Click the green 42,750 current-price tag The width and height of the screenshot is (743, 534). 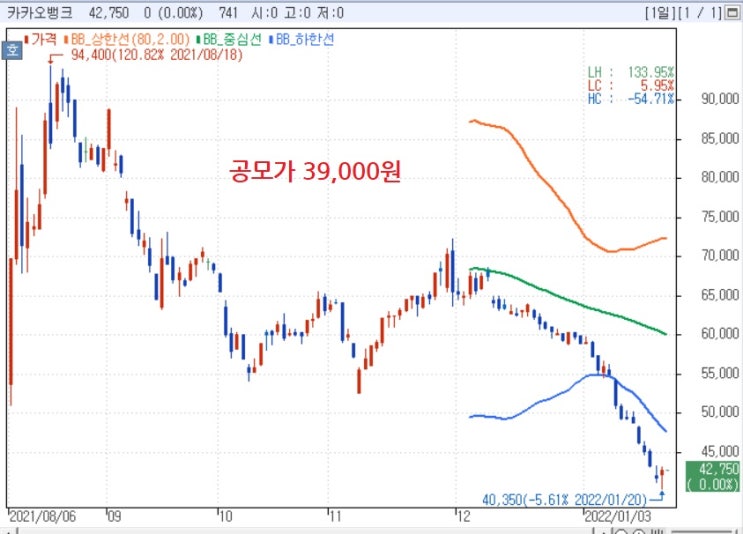713,476
